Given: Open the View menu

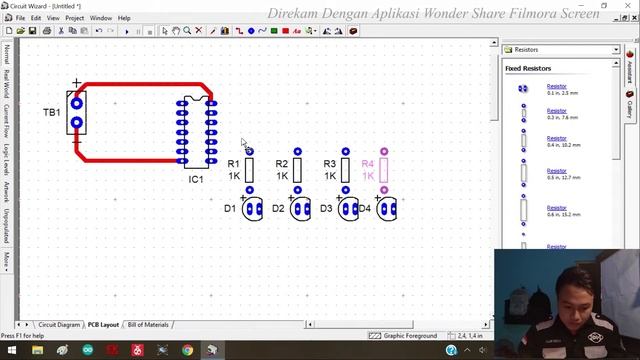Looking at the screenshot, I should coord(53,18).
